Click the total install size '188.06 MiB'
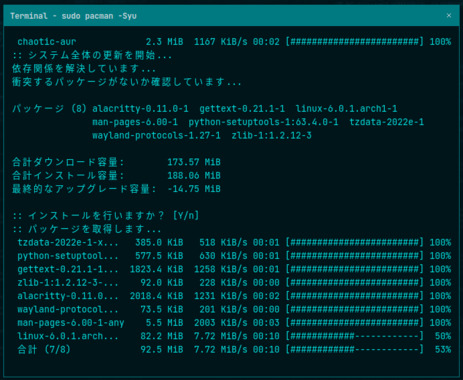The height and width of the screenshot is (380, 463). (194, 176)
